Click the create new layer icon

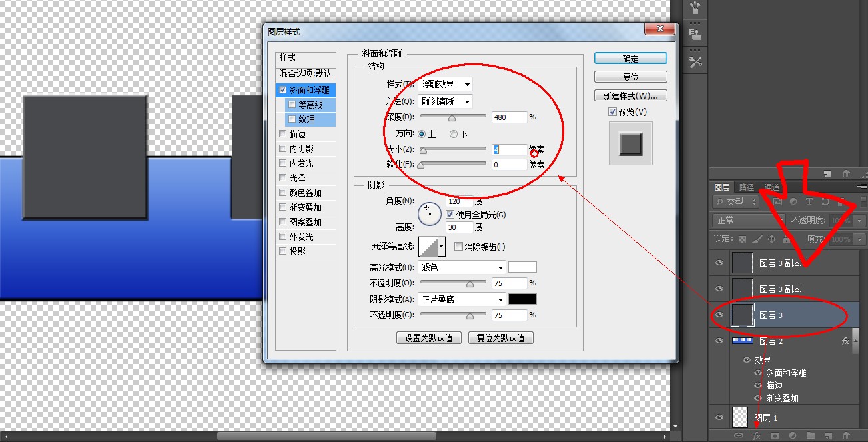coord(829,435)
